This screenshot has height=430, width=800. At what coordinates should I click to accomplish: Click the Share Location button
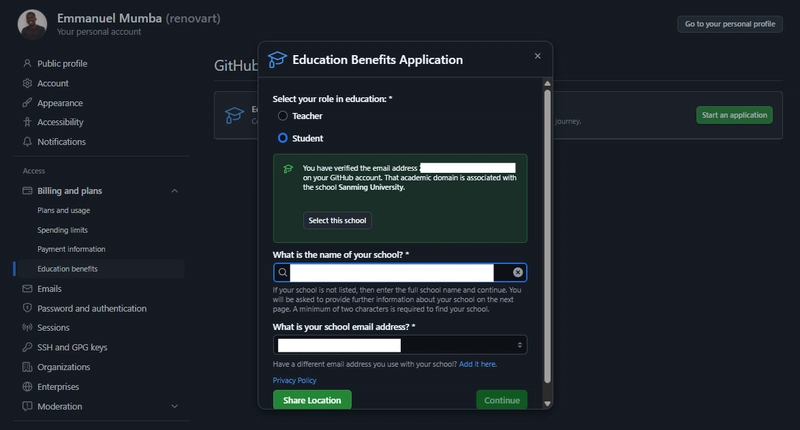pyautogui.click(x=312, y=400)
